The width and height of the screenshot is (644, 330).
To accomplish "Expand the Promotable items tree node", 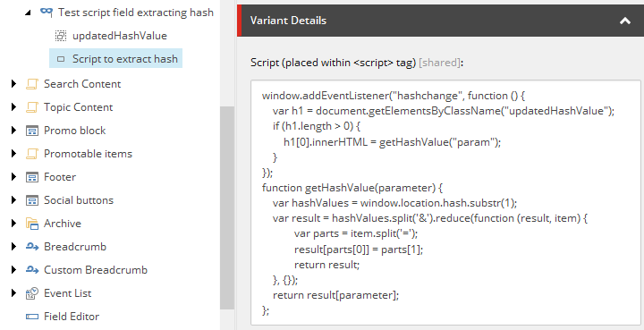I will tap(14, 154).
